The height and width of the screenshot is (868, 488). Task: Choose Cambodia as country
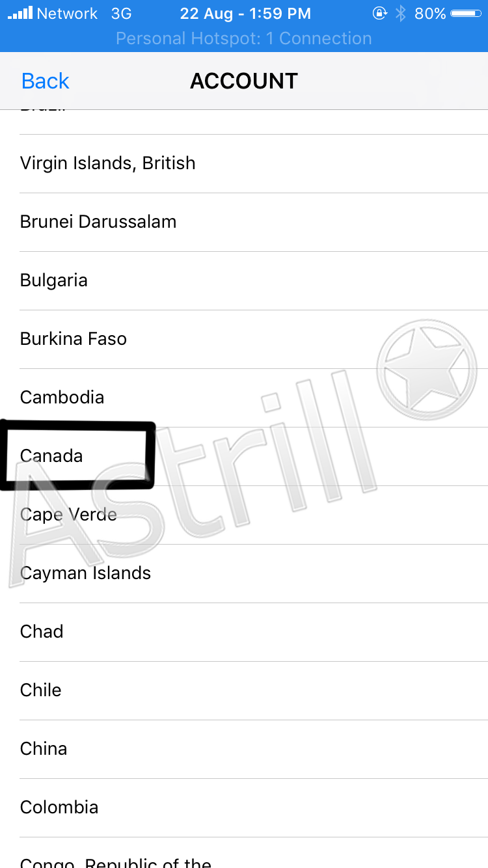(x=244, y=398)
